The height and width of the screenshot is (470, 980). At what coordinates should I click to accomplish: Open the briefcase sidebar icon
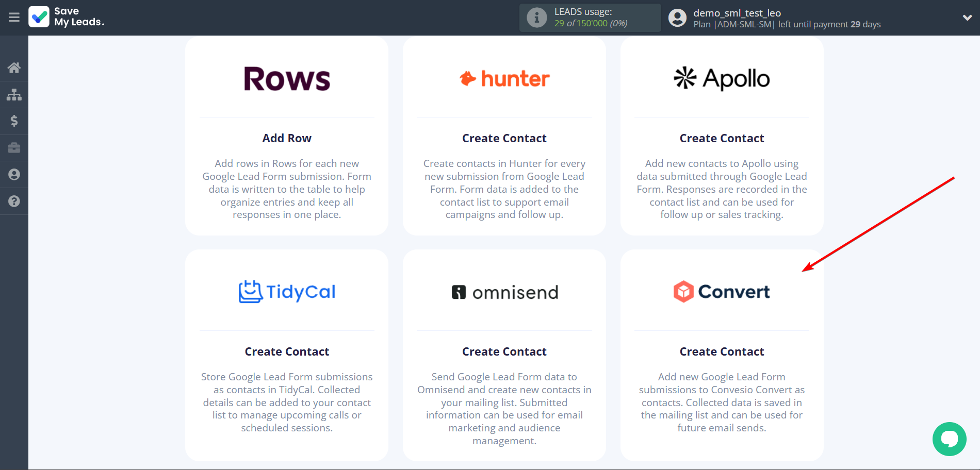point(14,148)
